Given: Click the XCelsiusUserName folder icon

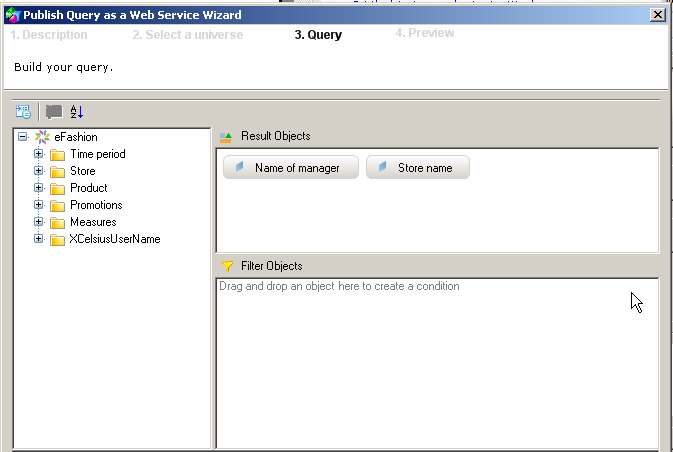Looking at the screenshot, I should (57, 240).
